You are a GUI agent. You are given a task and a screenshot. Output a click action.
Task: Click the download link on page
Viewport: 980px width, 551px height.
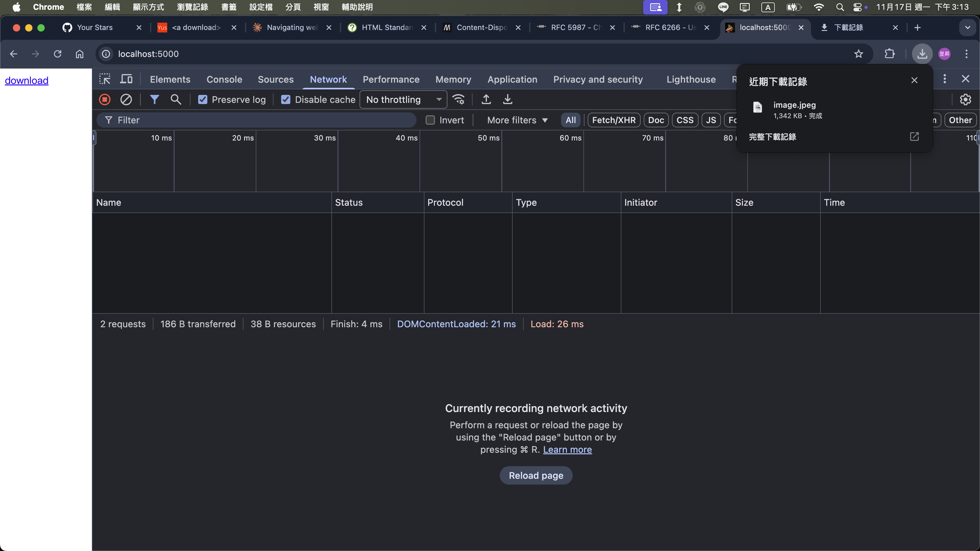(27, 81)
